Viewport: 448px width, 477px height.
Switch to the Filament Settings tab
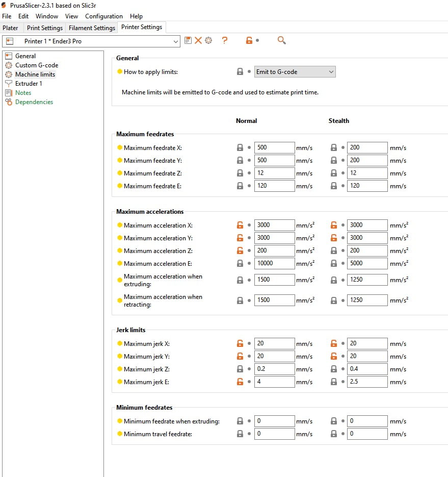tap(92, 28)
